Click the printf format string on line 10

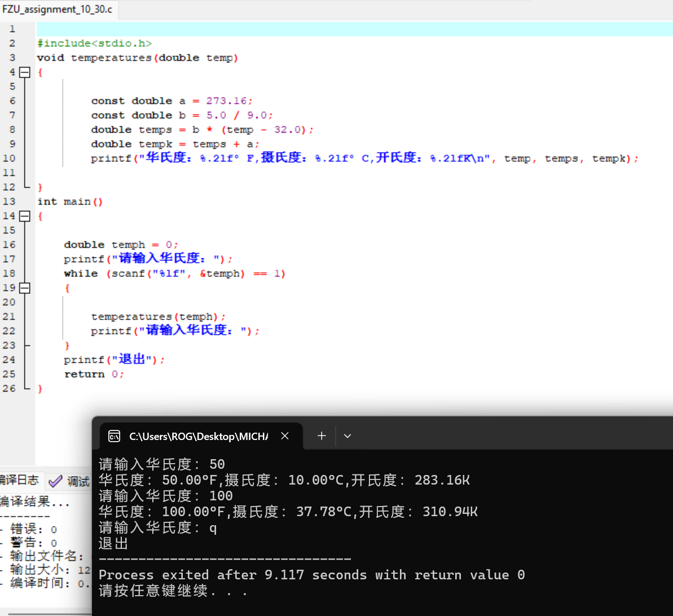(314, 158)
